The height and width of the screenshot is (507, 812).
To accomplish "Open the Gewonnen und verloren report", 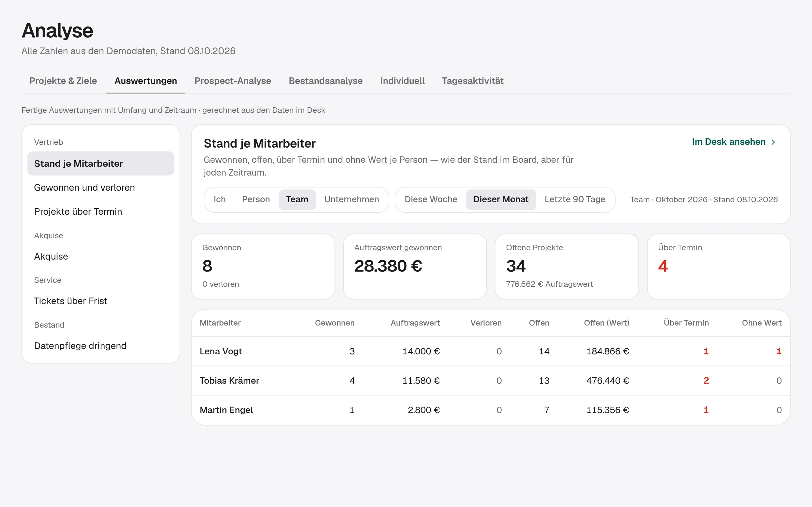I will pos(101,187).
